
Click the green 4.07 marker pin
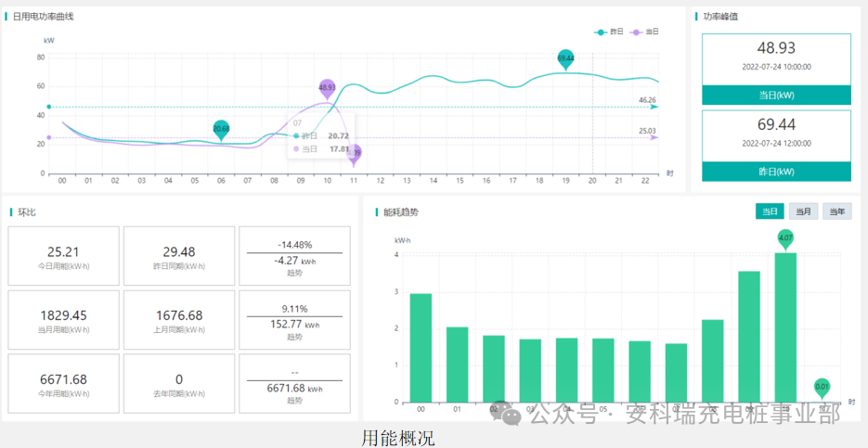(785, 239)
